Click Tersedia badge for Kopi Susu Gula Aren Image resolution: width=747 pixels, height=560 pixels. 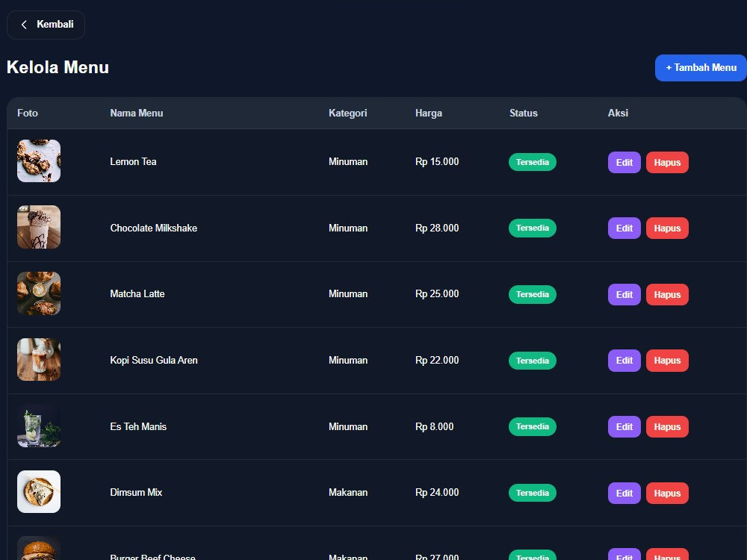pos(532,361)
